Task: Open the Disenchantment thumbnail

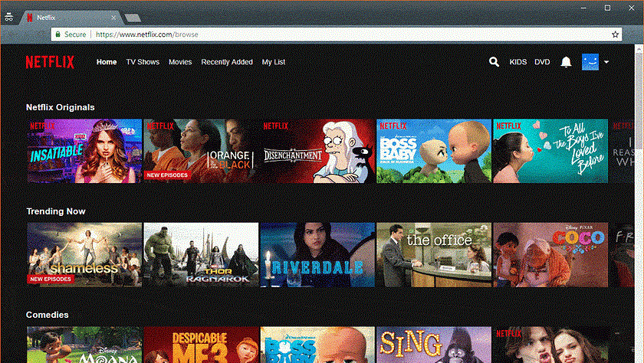Action: point(317,151)
